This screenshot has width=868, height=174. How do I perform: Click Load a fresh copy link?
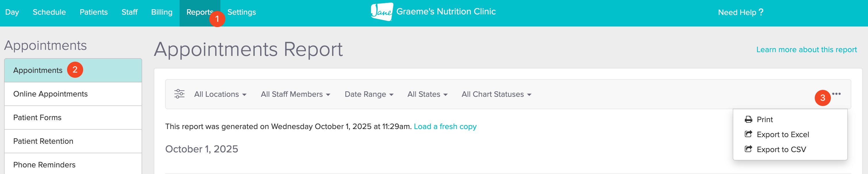coord(445,126)
